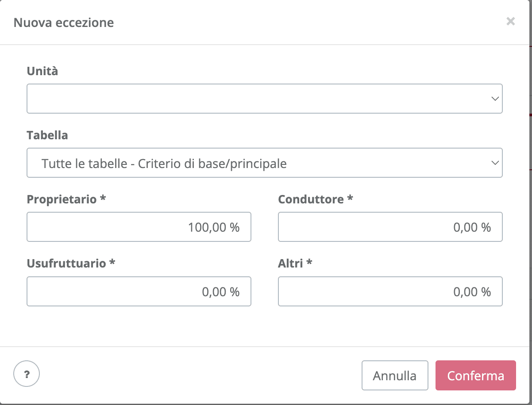Click the 'Conduttore *' label
This screenshot has height=405, width=532.
click(x=316, y=199)
